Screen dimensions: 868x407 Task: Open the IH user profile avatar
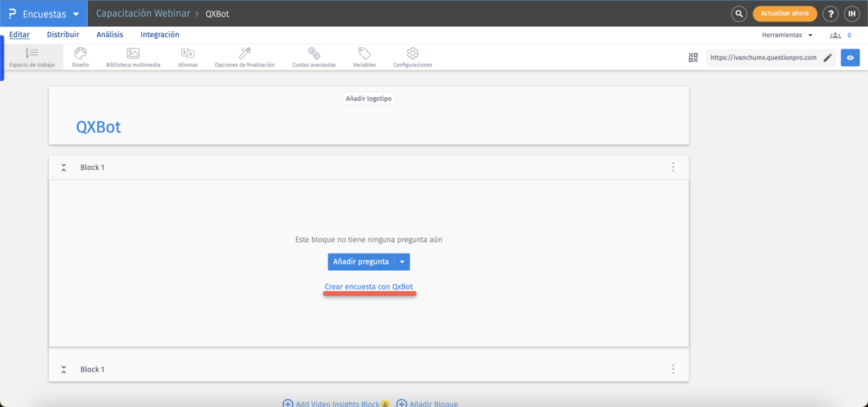(x=851, y=14)
